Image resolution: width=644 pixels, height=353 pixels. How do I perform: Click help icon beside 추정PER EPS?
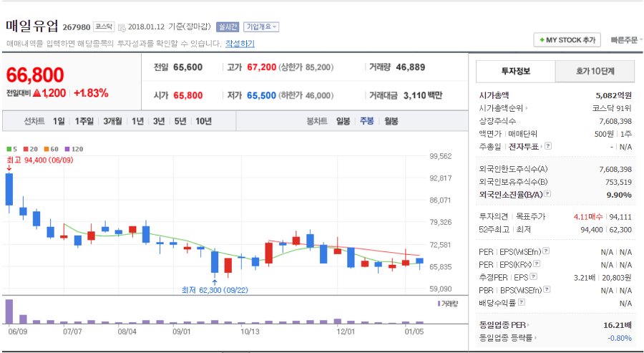534,276
